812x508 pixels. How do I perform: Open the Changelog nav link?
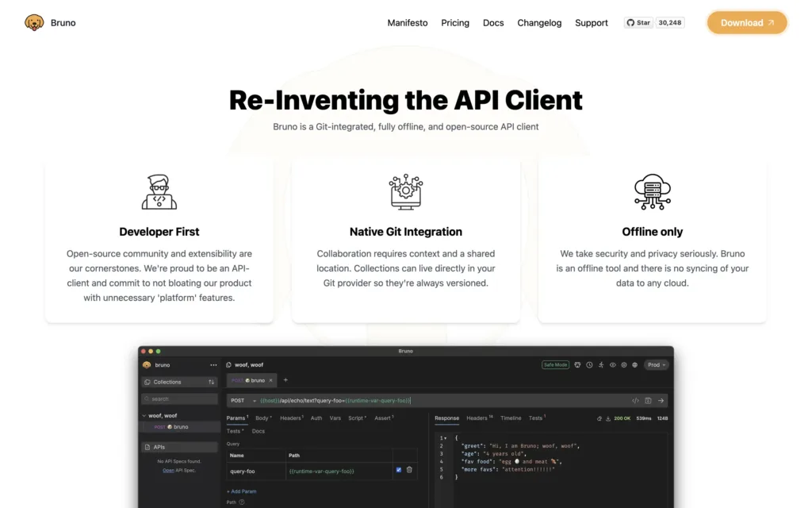539,23
